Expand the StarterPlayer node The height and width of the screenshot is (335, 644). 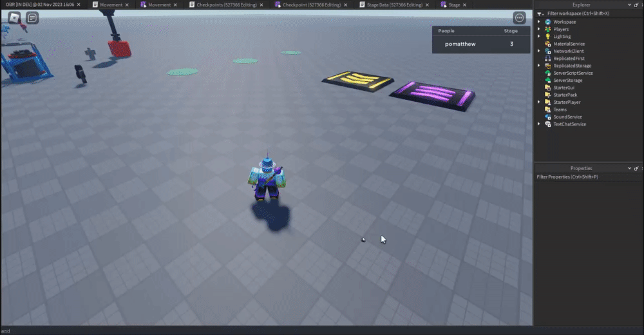(x=539, y=102)
